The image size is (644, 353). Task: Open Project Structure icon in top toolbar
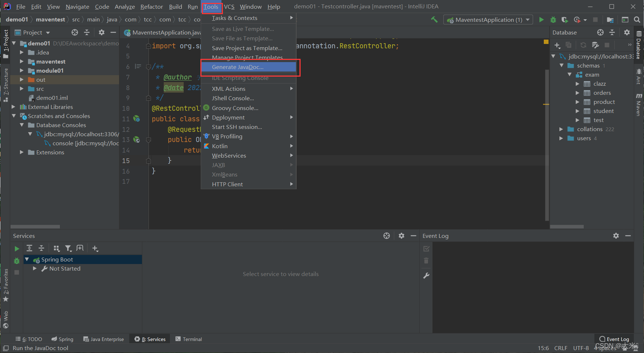pos(610,20)
